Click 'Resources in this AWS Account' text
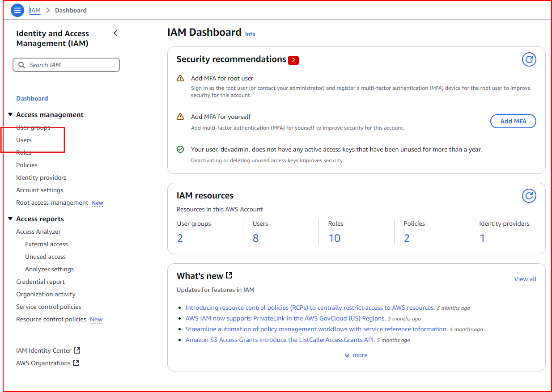 (220, 209)
